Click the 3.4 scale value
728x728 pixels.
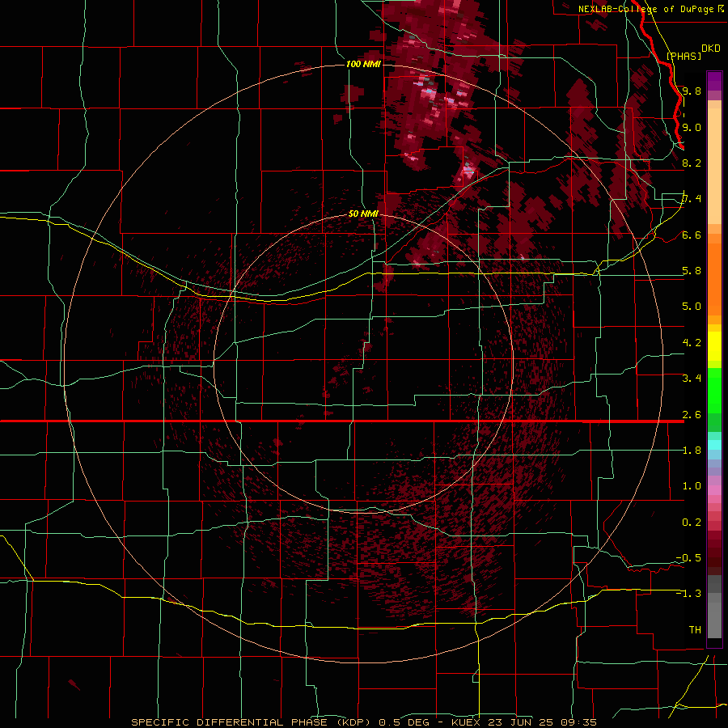pyautogui.click(x=692, y=379)
